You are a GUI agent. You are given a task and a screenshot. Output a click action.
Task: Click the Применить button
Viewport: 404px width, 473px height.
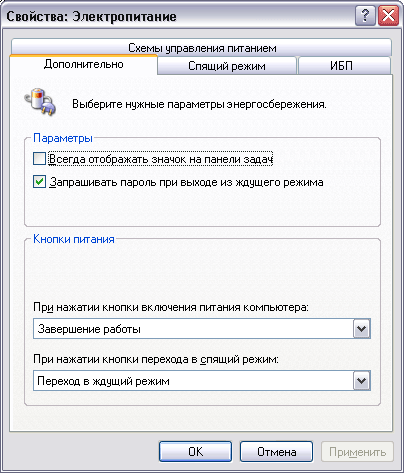(357, 452)
